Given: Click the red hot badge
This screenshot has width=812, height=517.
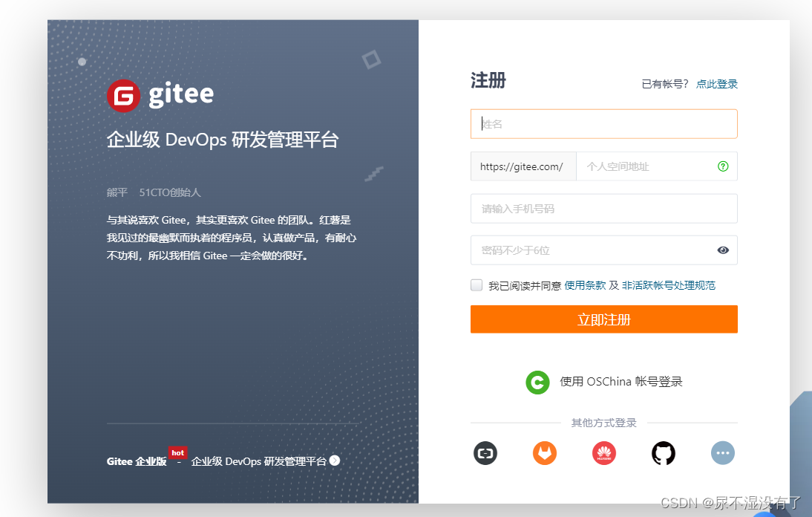Looking at the screenshot, I should tap(177, 453).
